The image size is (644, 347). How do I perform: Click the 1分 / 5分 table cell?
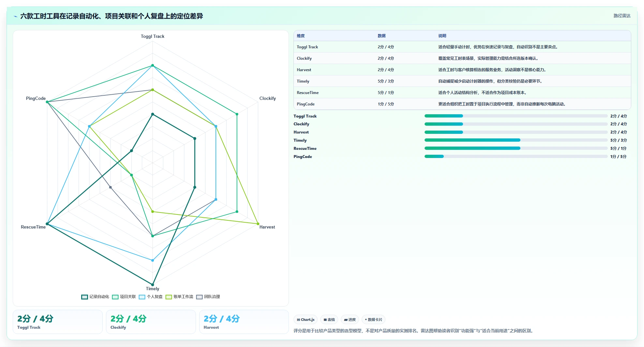[x=386, y=104]
